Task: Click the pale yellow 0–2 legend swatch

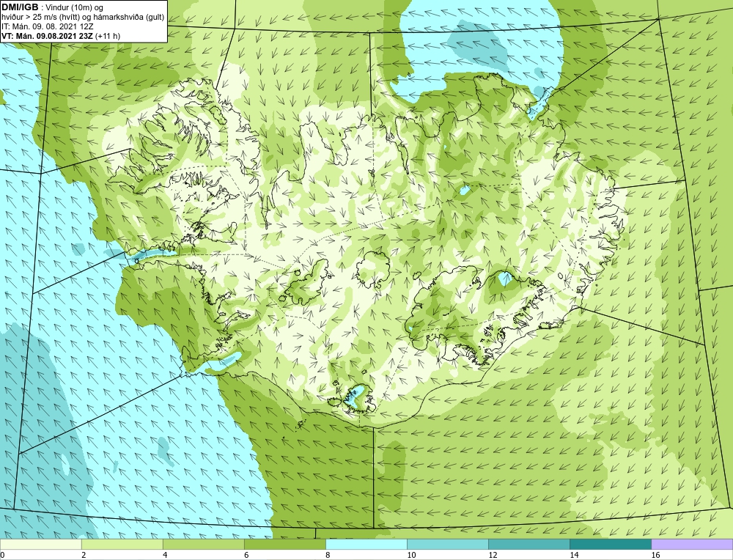Action: coord(40,545)
